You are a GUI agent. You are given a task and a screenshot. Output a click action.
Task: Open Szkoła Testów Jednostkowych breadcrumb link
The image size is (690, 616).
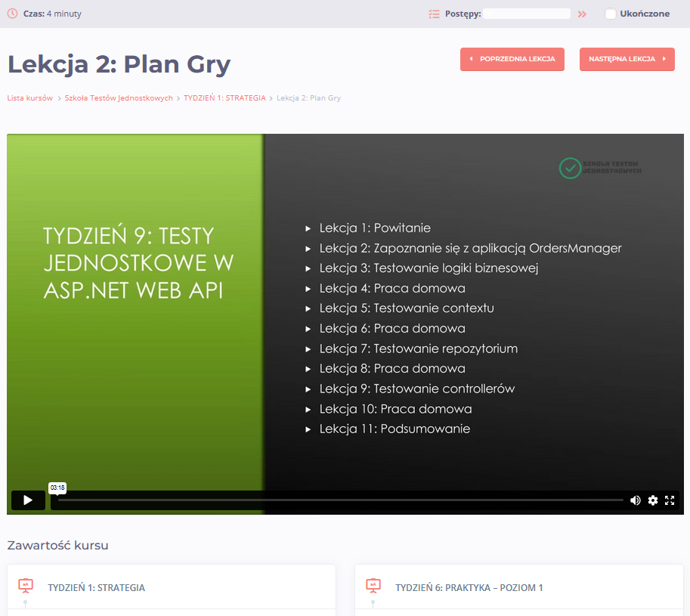pyautogui.click(x=119, y=98)
